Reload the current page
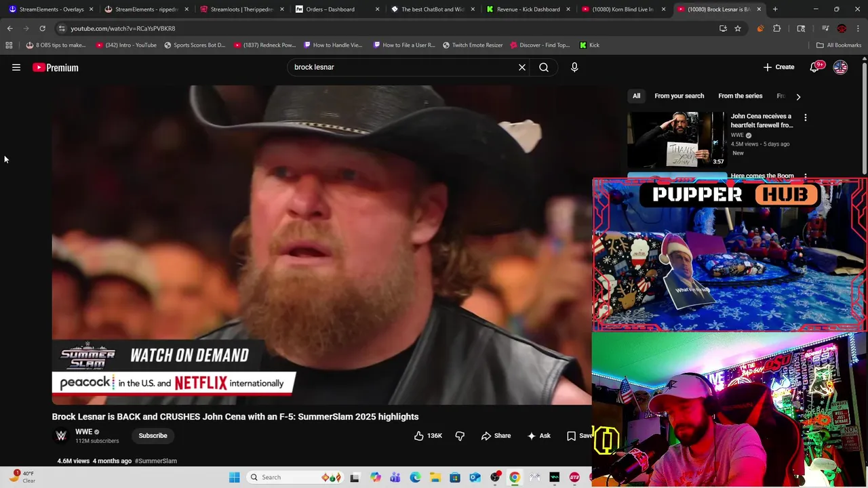Viewport: 868px width, 488px height. point(42,28)
